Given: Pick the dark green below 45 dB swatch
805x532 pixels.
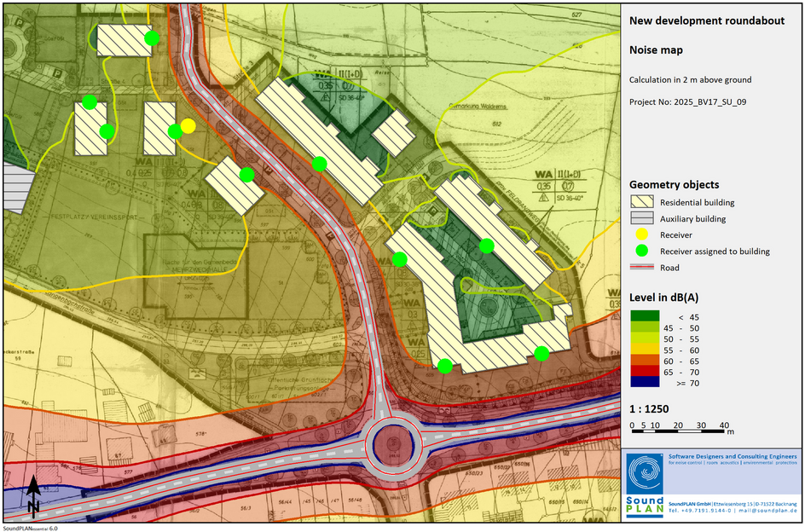Looking at the screenshot, I should (x=644, y=316).
